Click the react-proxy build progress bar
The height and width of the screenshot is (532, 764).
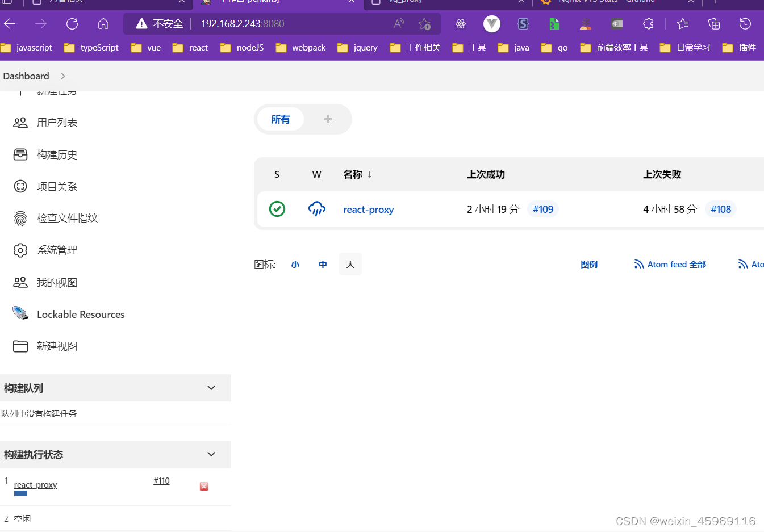click(x=20, y=493)
